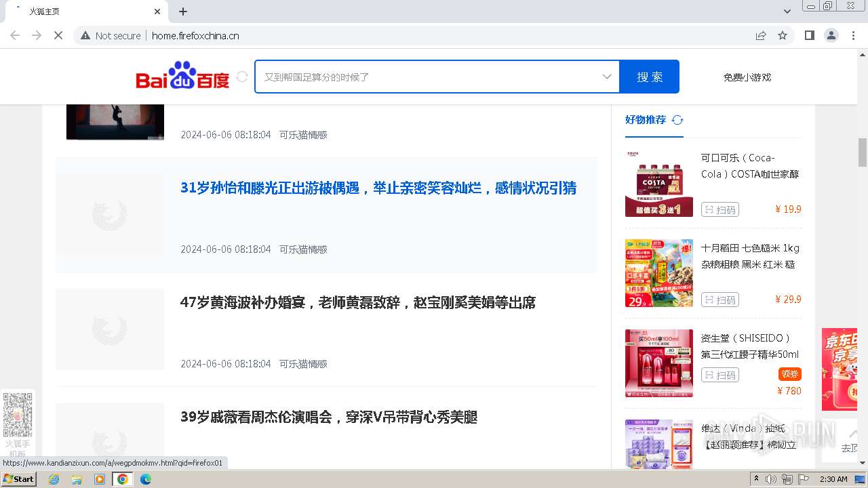
Task: Select the 好物推荐 tab
Action: [646, 120]
